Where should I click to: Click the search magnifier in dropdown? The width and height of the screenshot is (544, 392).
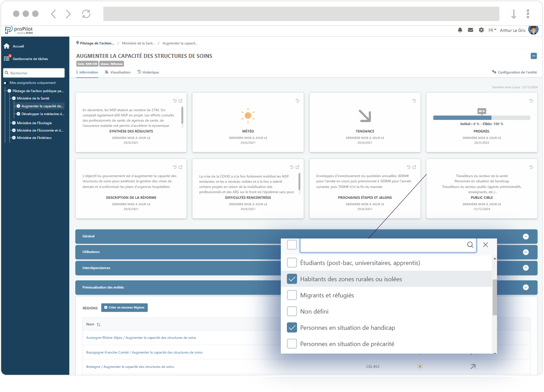[x=470, y=245]
